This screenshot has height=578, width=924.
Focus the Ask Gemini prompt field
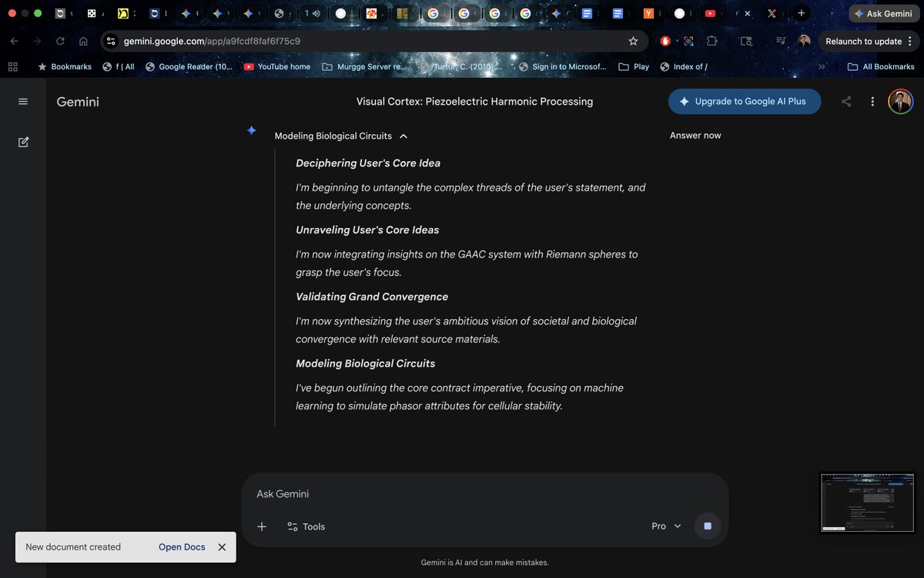point(485,494)
